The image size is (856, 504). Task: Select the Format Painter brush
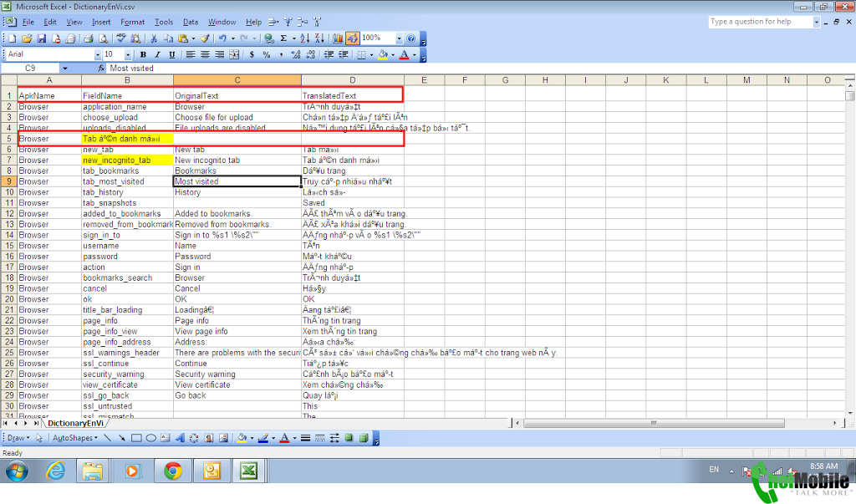tap(205, 38)
